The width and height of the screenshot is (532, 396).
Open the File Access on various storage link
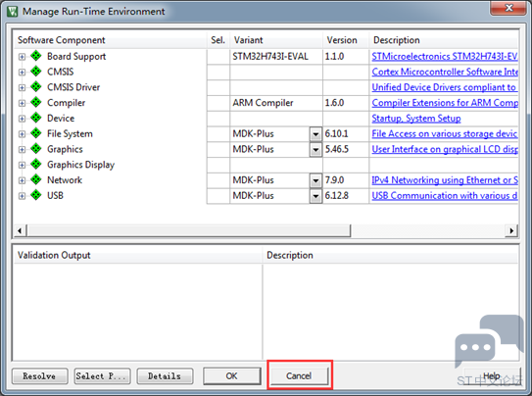(445, 134)
